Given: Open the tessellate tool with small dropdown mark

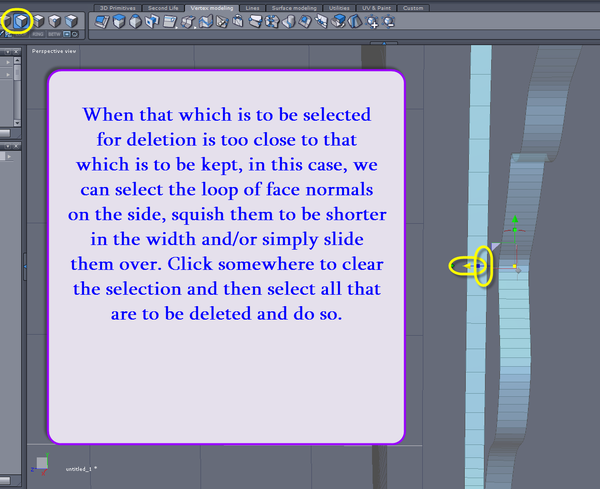Looking at the screenshot, I should point(170,22).
